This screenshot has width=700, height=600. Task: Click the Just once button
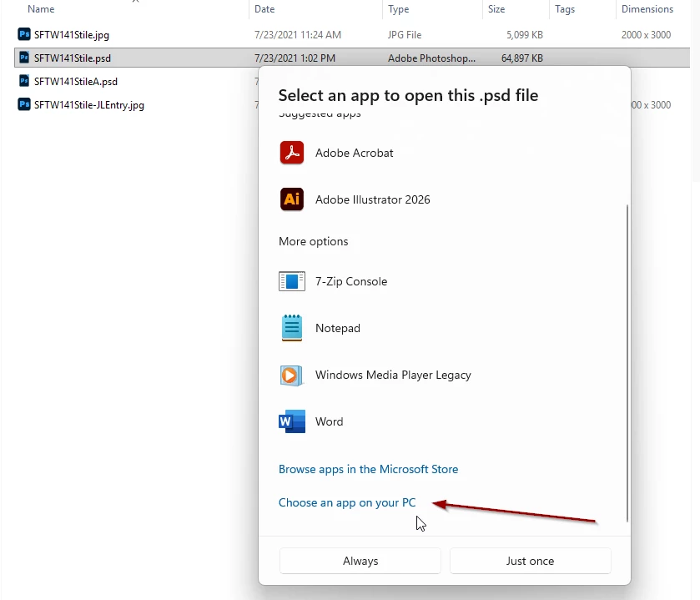(x=530, y=561)
